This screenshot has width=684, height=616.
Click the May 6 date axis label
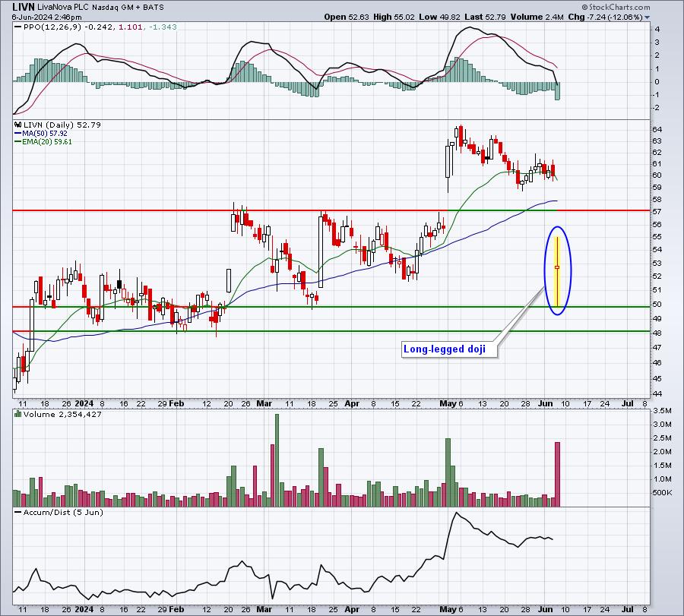[x=451, y=403]
